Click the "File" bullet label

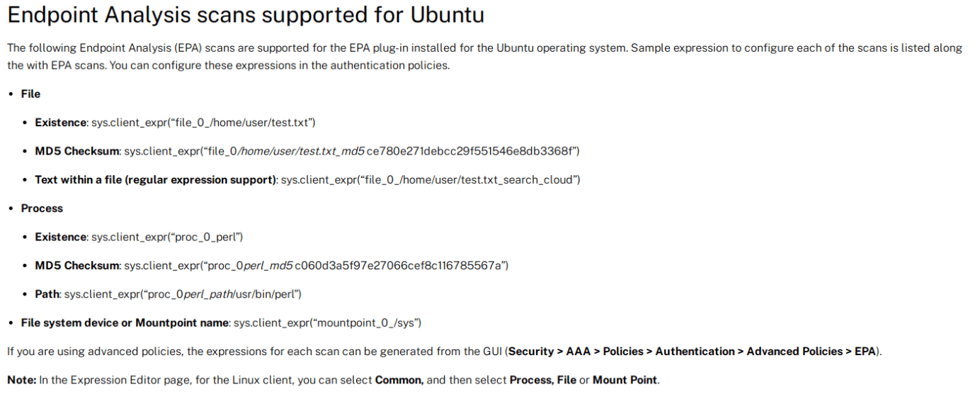click(30, 94)
